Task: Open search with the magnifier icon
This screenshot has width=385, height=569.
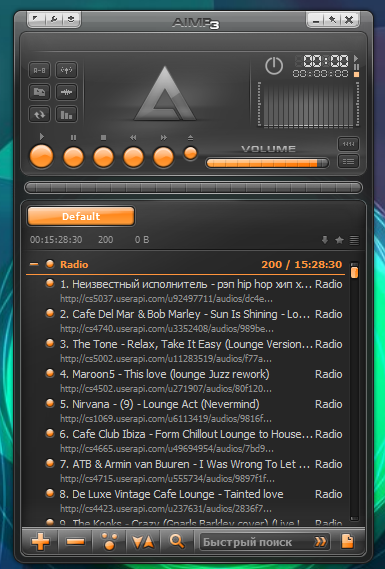Action: tap(177, 542)
